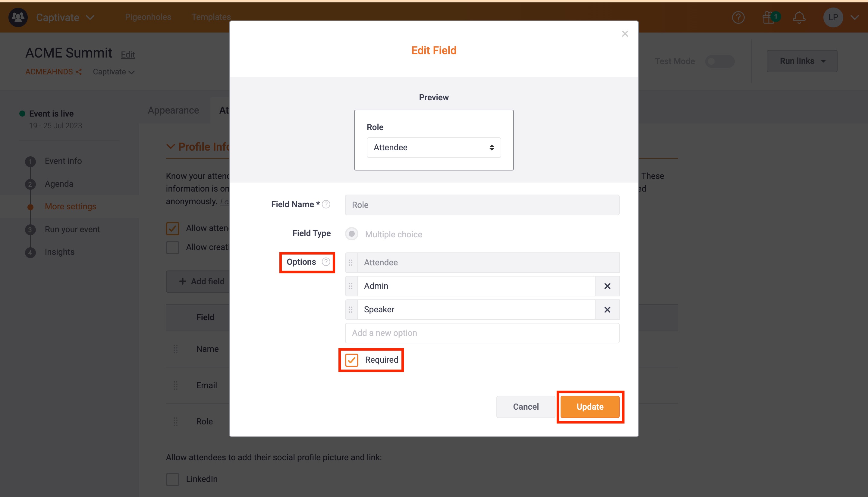The image size is (868, 497).
Task: Grab the drag handle beside the Speaker option
Action: [351, 310]
